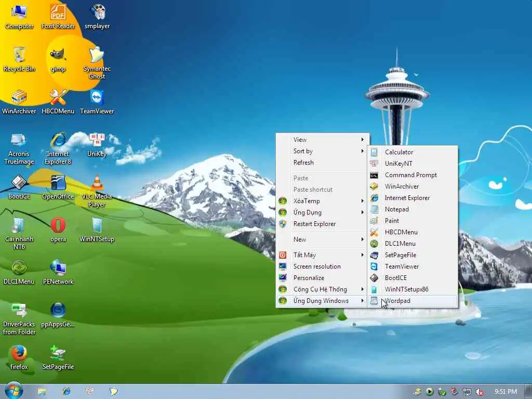Open Paint from the submenu
This screenshot has width=532, height=399.
[413, 220]
